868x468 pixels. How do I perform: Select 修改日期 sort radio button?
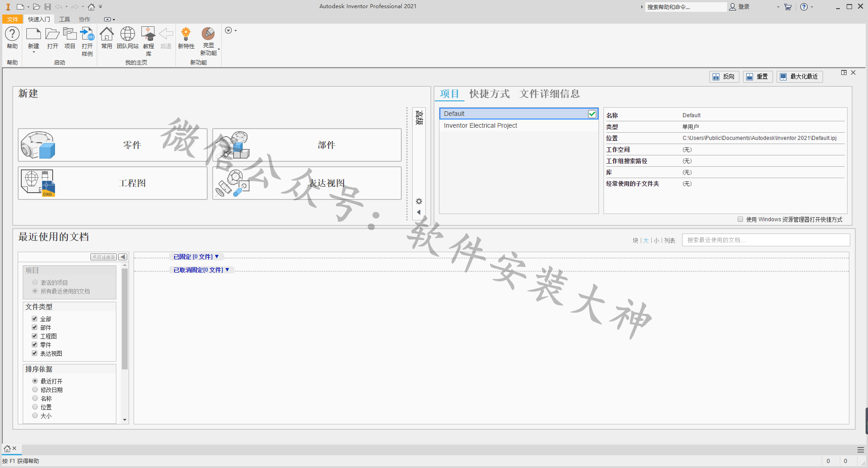[x=35, y=389]
